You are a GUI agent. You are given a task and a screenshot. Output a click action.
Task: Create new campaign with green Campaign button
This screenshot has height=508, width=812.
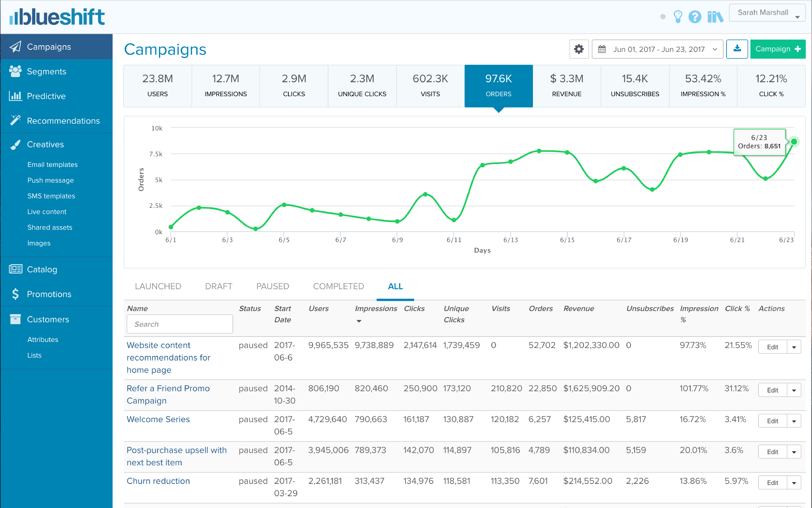[x=778, y=49]
